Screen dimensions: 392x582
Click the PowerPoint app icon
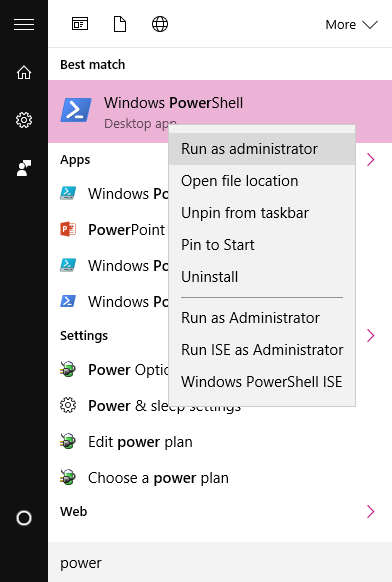(68, 229)
